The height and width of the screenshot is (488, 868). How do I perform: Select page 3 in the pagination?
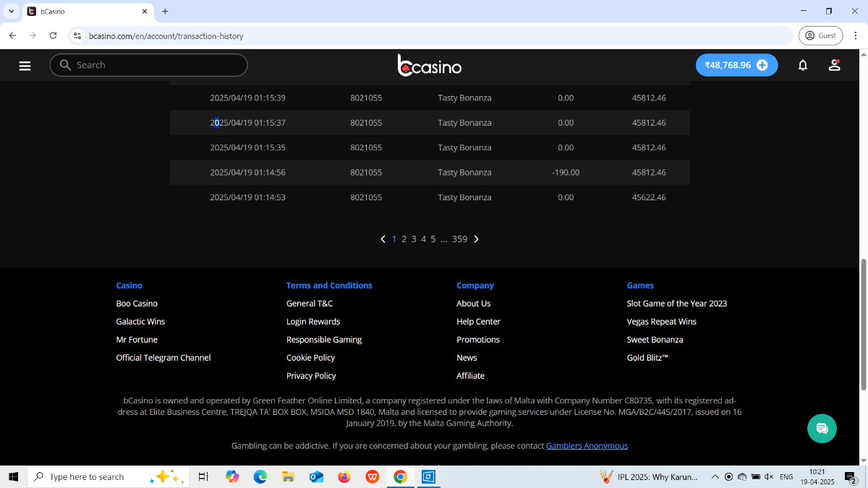(x=414, y=239)
